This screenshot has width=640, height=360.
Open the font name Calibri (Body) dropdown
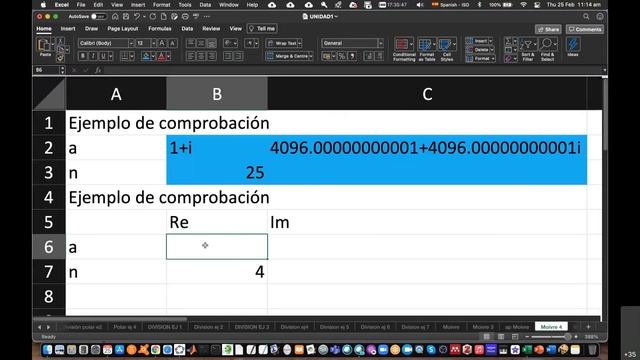(131, 43)
